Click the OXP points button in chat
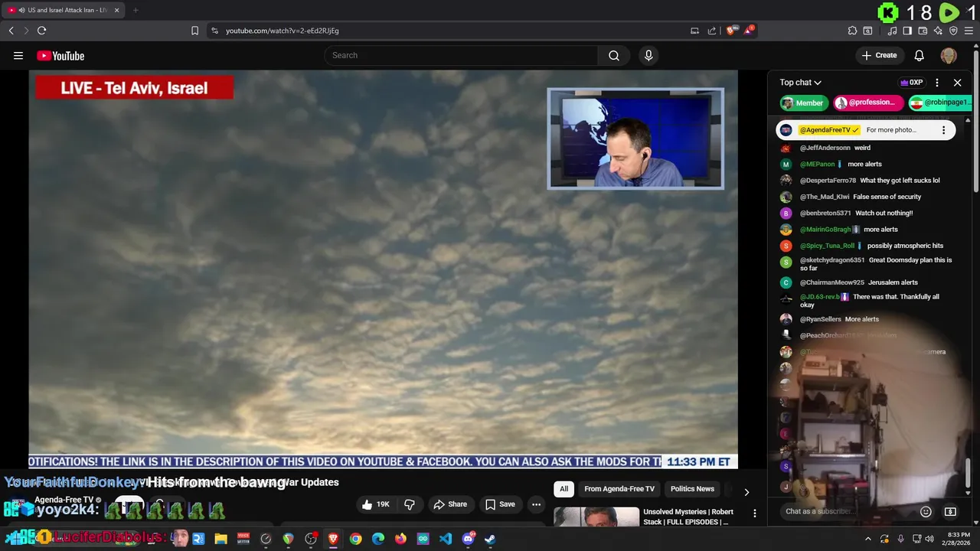980x551 pixels. point(911,83)
